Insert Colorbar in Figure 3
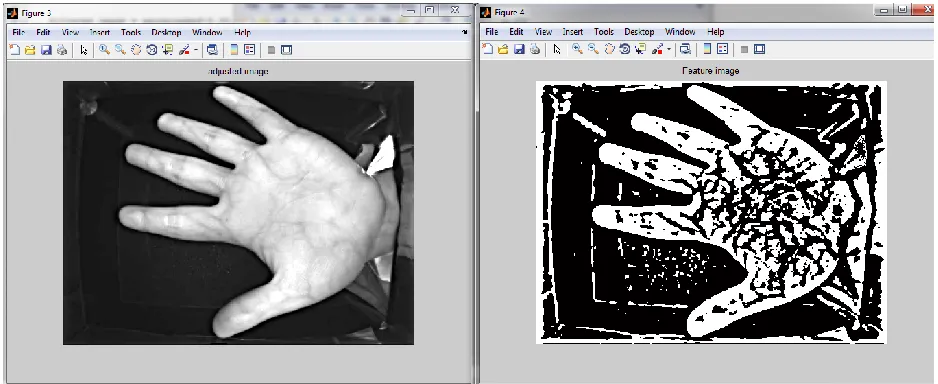 234,50
